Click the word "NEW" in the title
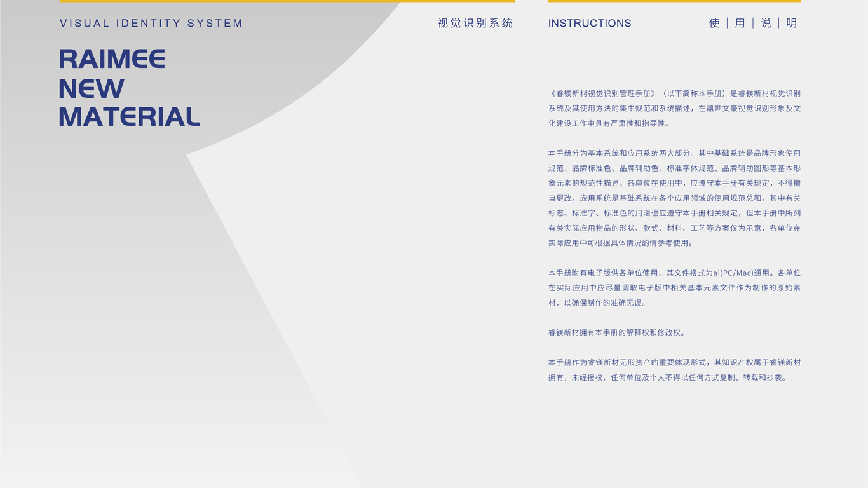 pos(92,88)
